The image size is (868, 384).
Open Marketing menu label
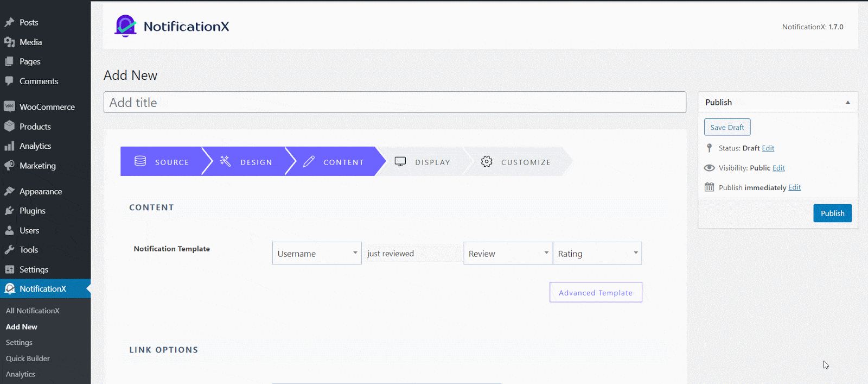point(37,165)
